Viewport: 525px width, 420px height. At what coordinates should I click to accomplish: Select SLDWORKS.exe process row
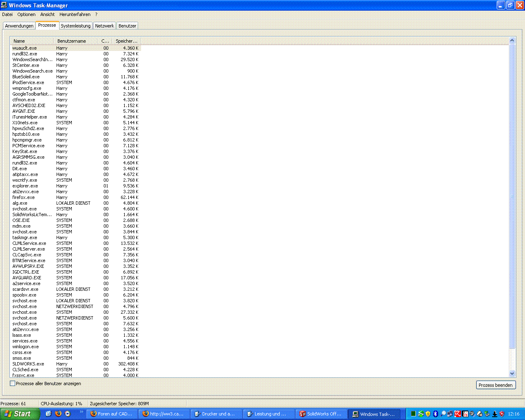[75, 364]
